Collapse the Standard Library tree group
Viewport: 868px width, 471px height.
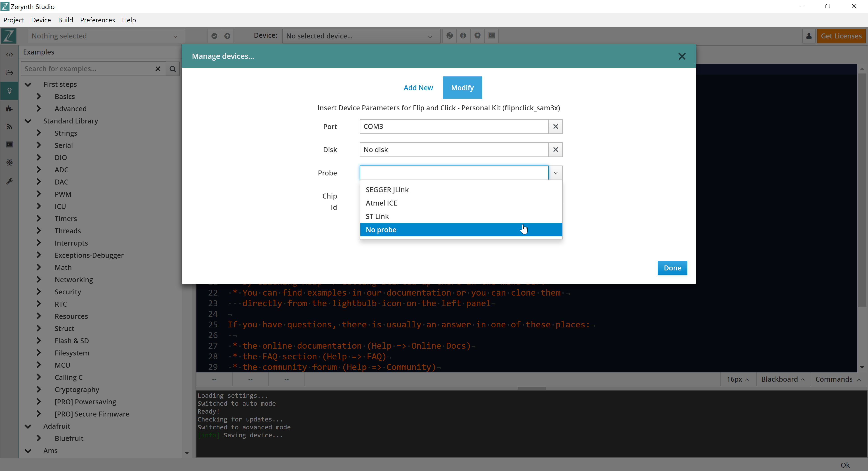point(28,121)
